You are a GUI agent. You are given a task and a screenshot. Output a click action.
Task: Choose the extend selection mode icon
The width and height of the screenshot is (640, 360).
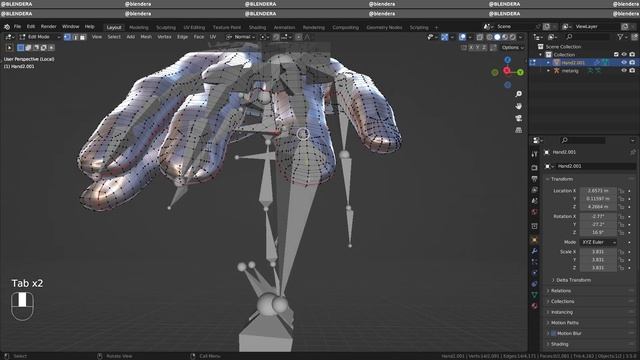click(x=28, y=48)
